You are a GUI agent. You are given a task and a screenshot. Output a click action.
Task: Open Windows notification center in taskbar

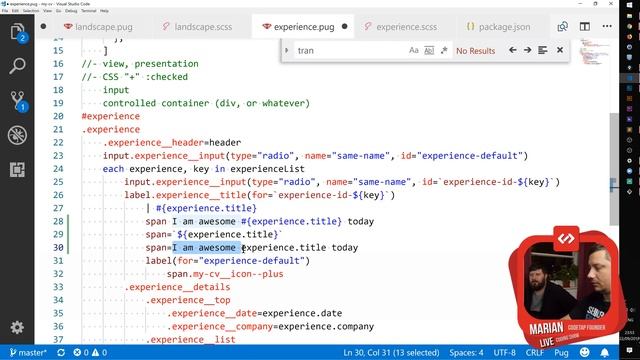[629, 350]
